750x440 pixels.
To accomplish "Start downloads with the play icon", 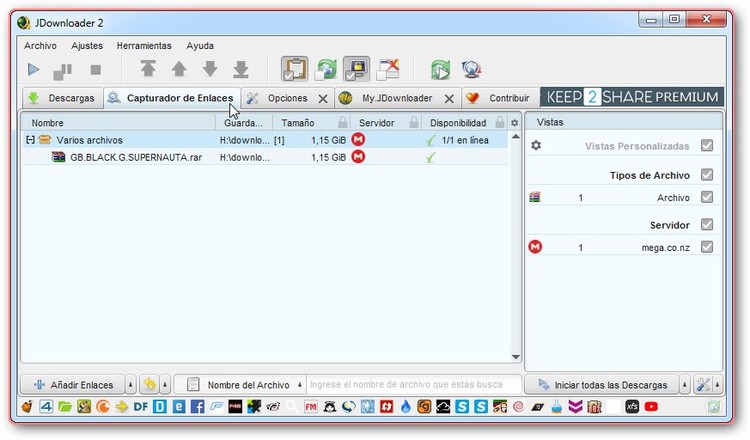I will point(33,70).
